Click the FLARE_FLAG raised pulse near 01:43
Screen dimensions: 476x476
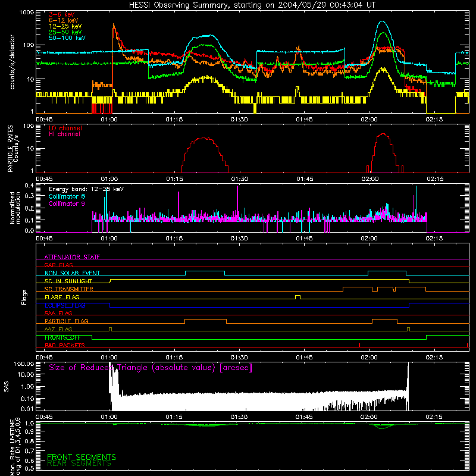click(x=298, y=297)
